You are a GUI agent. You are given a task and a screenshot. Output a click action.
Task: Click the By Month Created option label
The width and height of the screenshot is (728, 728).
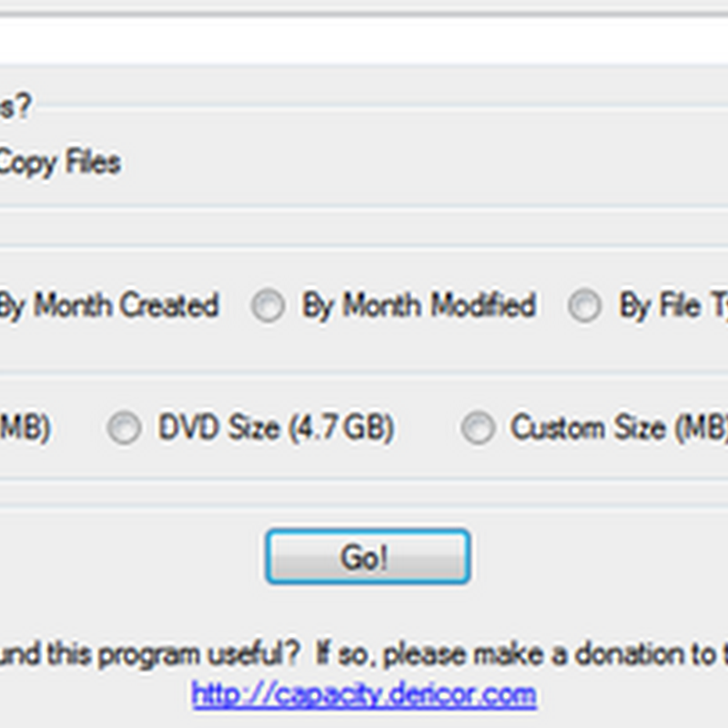(x=107, y=306)
